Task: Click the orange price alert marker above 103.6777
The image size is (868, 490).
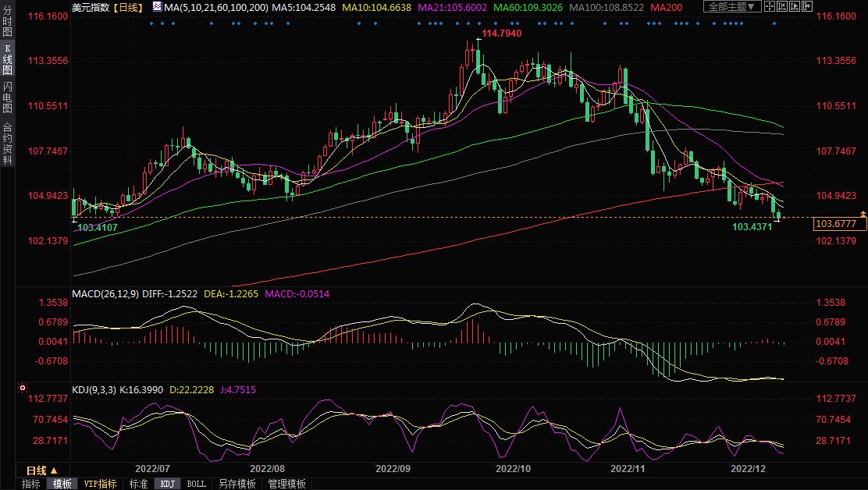Action: coord(863,213)
